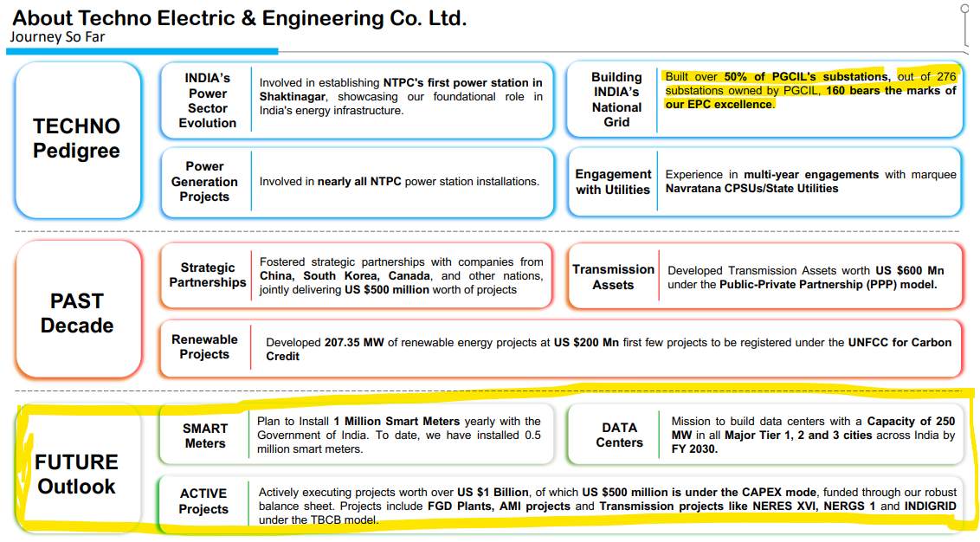This screenshot has width=980, height=542.
Task: Select highlighted text '50% of PGCIL's substations'
Action: tap(806, 76)
